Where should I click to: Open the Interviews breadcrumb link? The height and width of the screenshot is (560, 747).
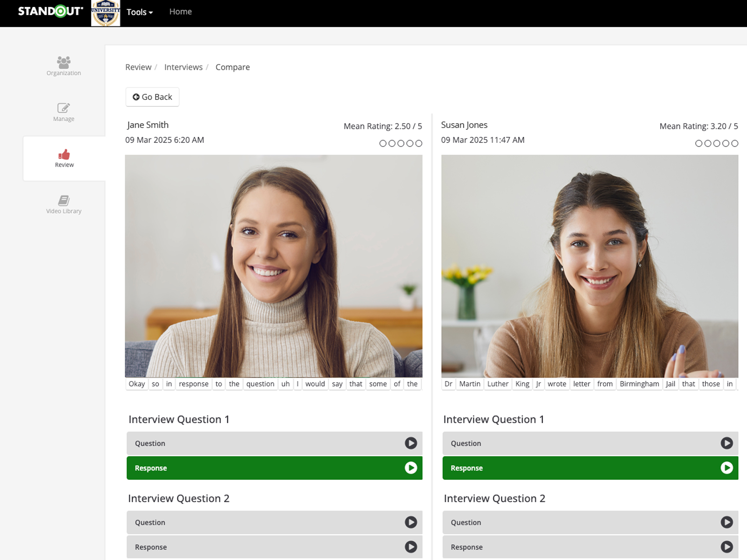tap(183, 67)
